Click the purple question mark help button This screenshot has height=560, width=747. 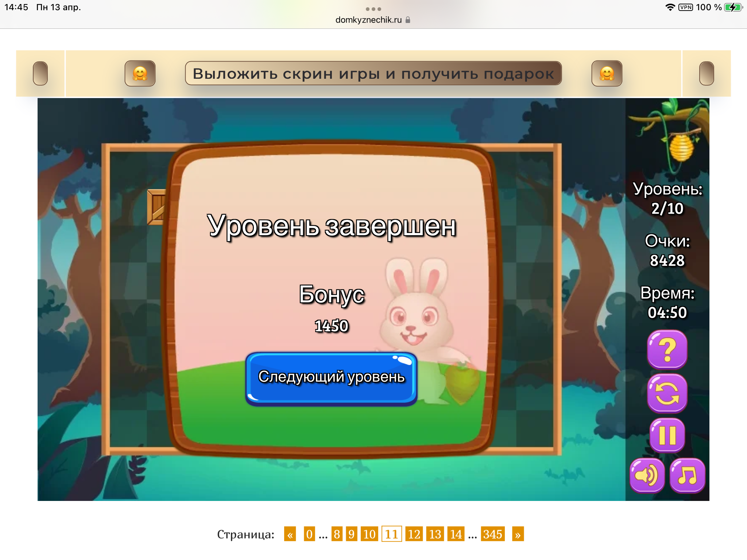(x=667, y=350)
